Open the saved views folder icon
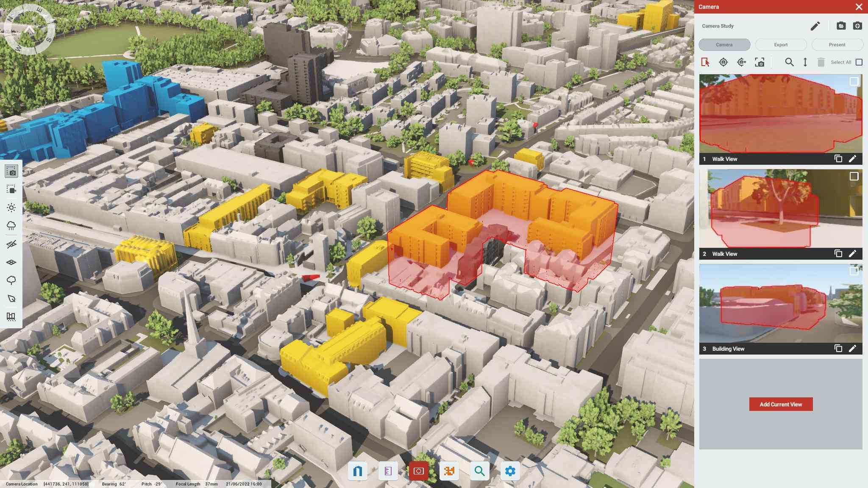Viewport: 868px width, 488px height. [x=842, y=26]
